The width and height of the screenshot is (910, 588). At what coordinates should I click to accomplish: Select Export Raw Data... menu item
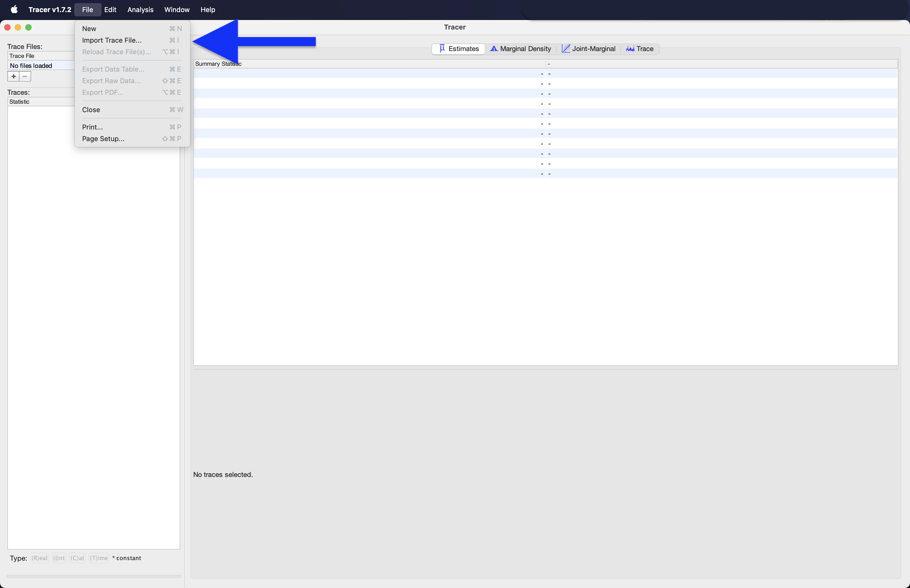[x=132, y=81]
